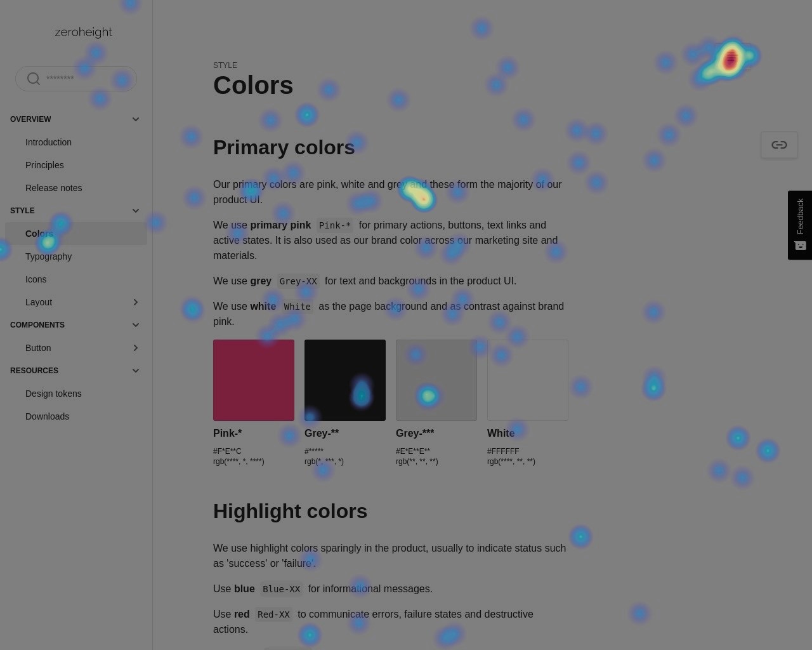Collapse the RESOURCES section
Screen dimensions: 812x650
135,370
